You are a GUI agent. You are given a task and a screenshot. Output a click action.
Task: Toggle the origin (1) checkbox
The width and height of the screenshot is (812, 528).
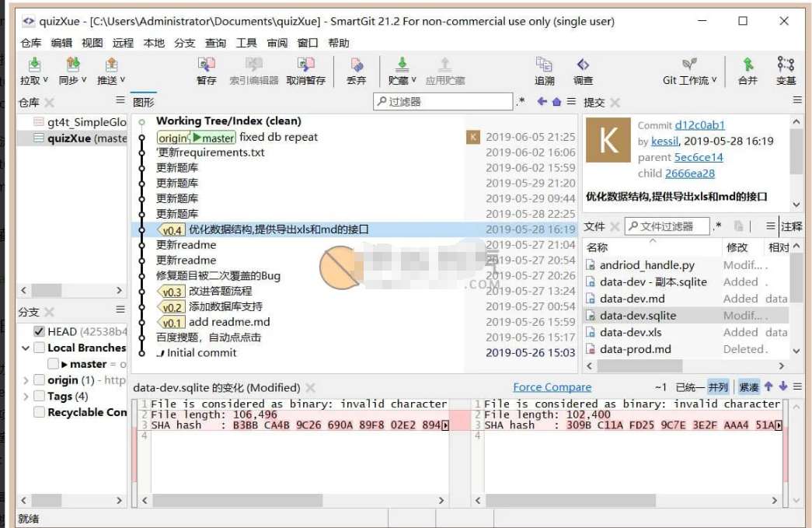[x=39, y=379]
